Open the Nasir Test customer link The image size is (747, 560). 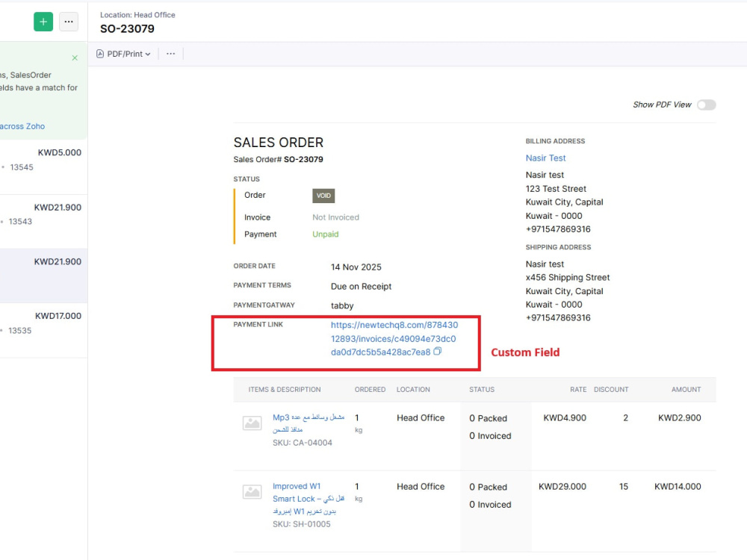pyautogui.click(x=545, y=158)
